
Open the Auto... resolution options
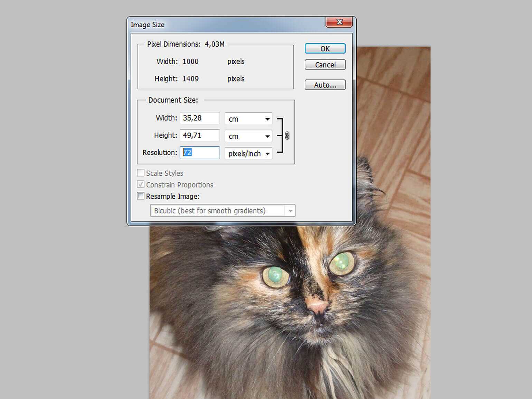click(325, 85)
